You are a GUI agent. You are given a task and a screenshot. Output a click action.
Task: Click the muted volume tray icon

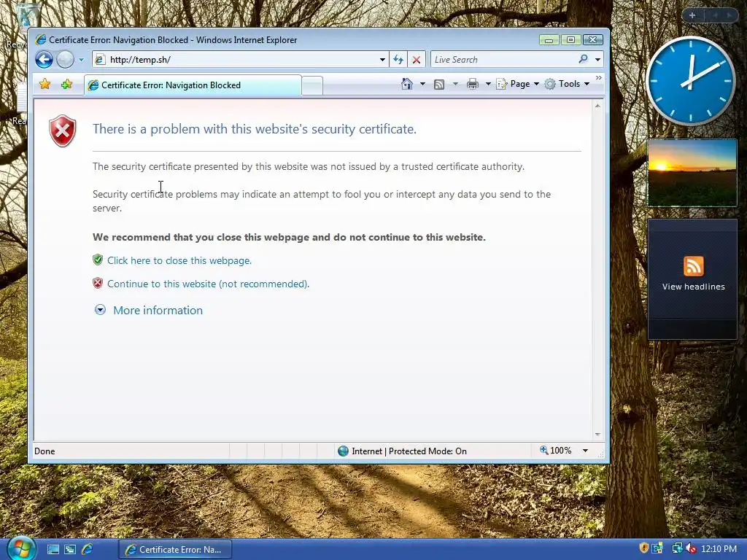pos(691,548)
